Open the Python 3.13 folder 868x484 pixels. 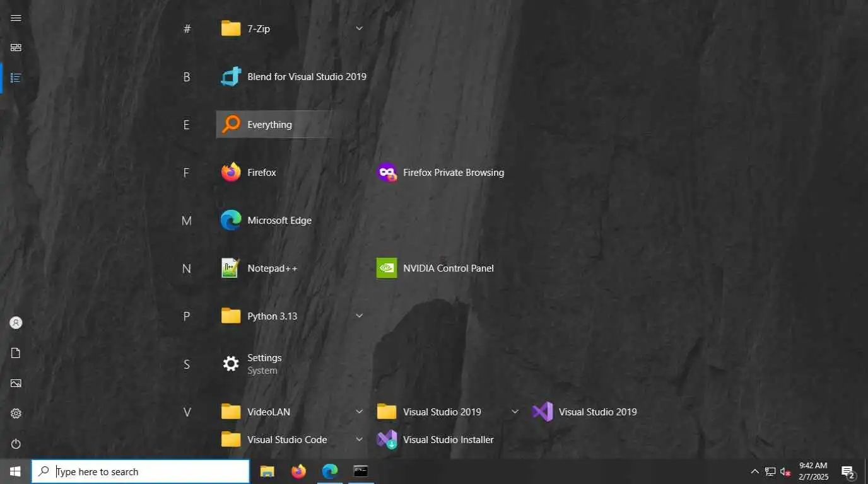point(293,316)
